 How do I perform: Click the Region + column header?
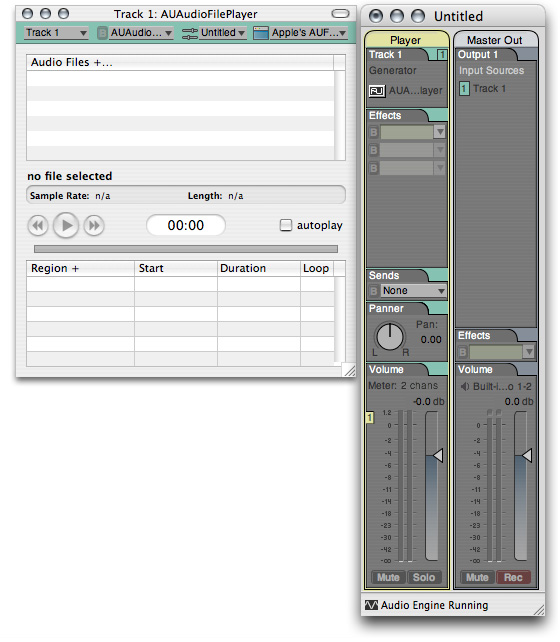(80, 268)
